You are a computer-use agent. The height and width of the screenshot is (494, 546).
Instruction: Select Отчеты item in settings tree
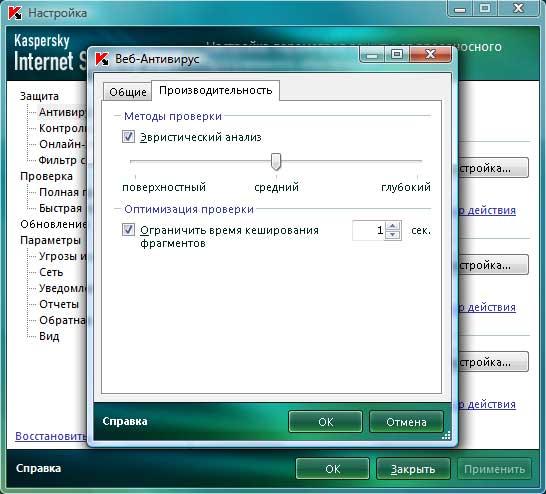tap(59, 304)
